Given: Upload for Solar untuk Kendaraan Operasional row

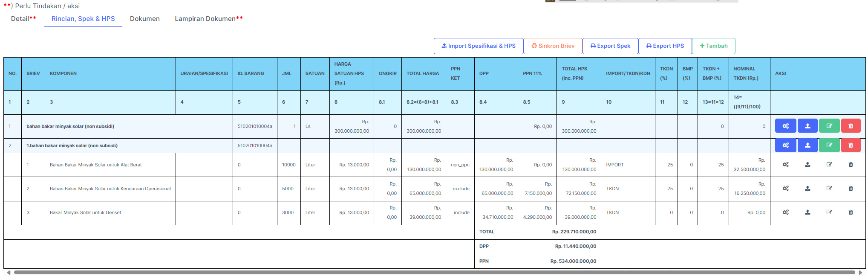Looking at the screenshot, I should coord(807,189).
